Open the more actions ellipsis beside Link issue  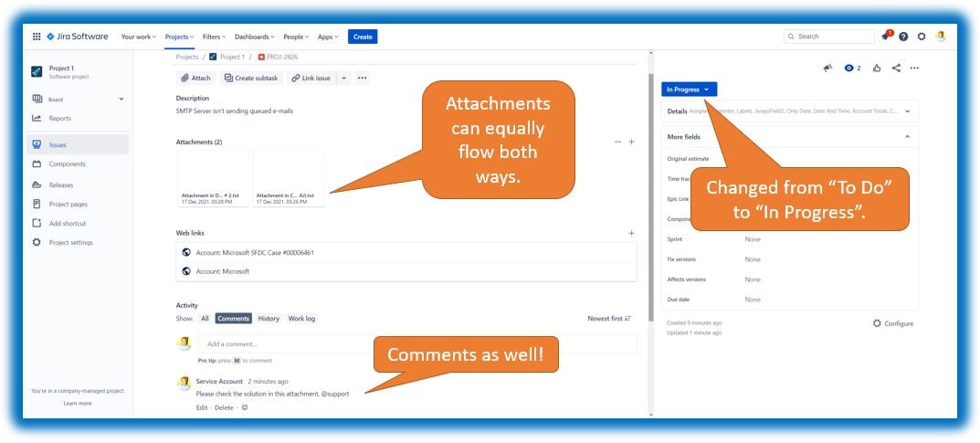pos(362,79)
